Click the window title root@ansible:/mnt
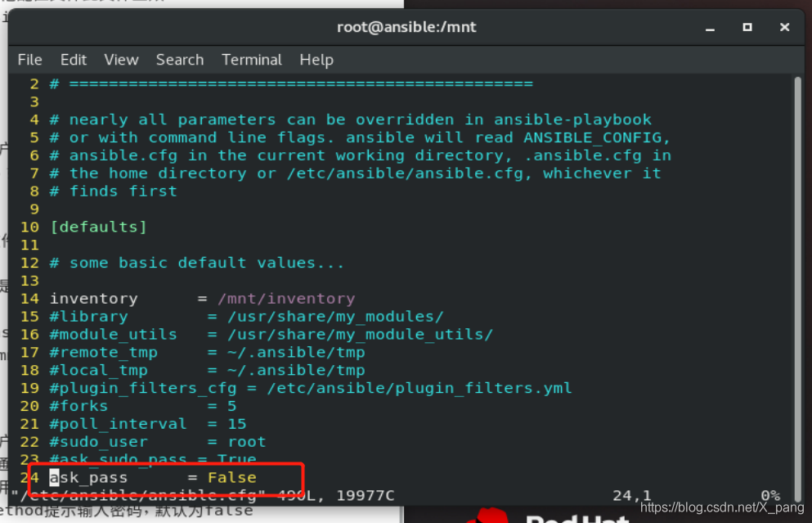 [x=406, y=27]
